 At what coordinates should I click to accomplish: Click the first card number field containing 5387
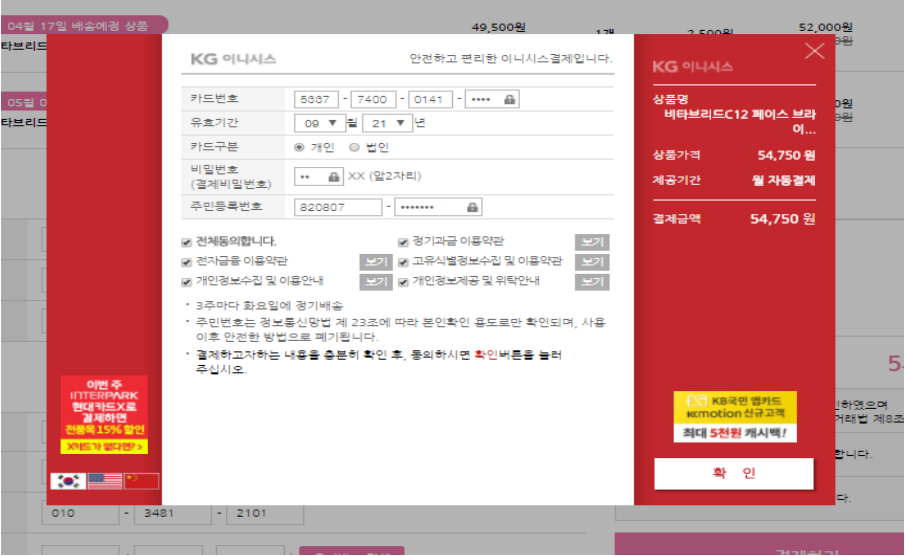[x=317, y=99]
